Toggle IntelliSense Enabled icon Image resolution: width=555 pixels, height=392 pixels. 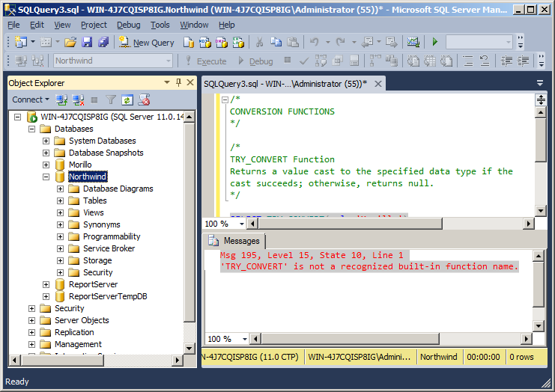354,61
